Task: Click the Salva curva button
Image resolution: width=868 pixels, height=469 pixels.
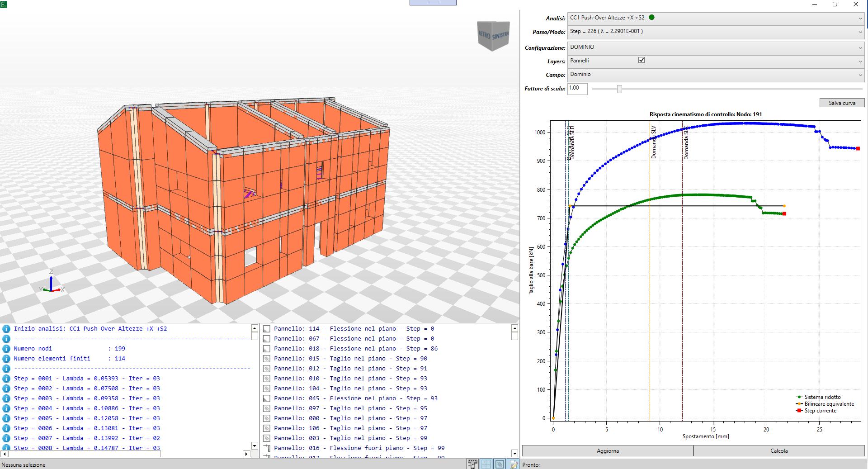Action: 842,103
